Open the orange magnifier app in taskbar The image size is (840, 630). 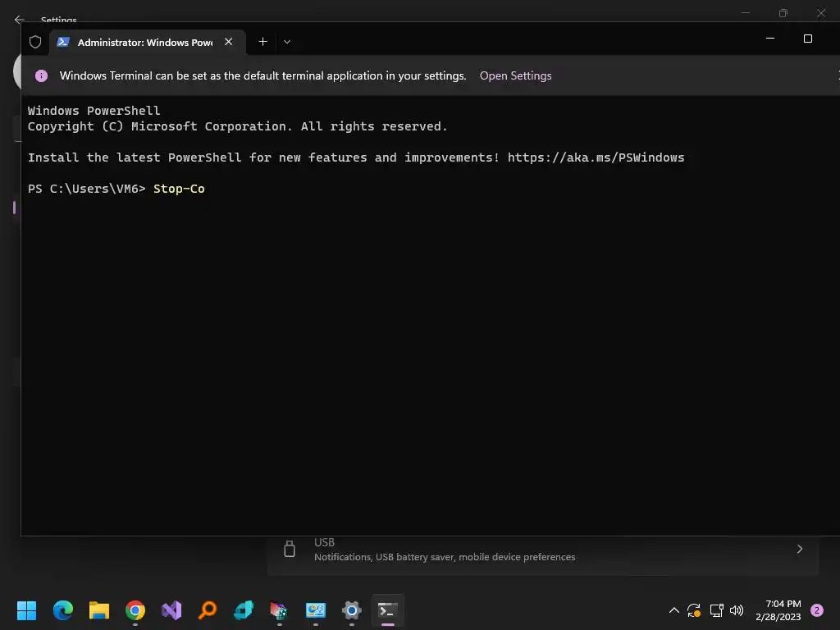click(208, 610)
